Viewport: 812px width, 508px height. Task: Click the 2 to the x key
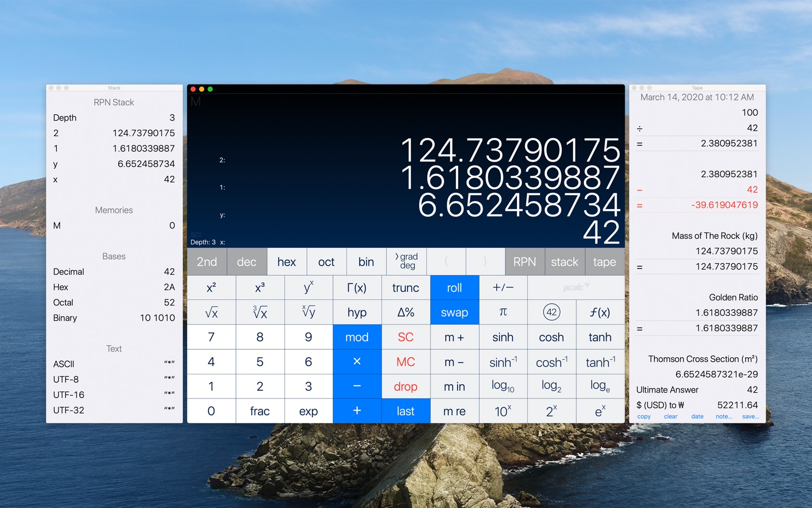[x=551, y=411]
